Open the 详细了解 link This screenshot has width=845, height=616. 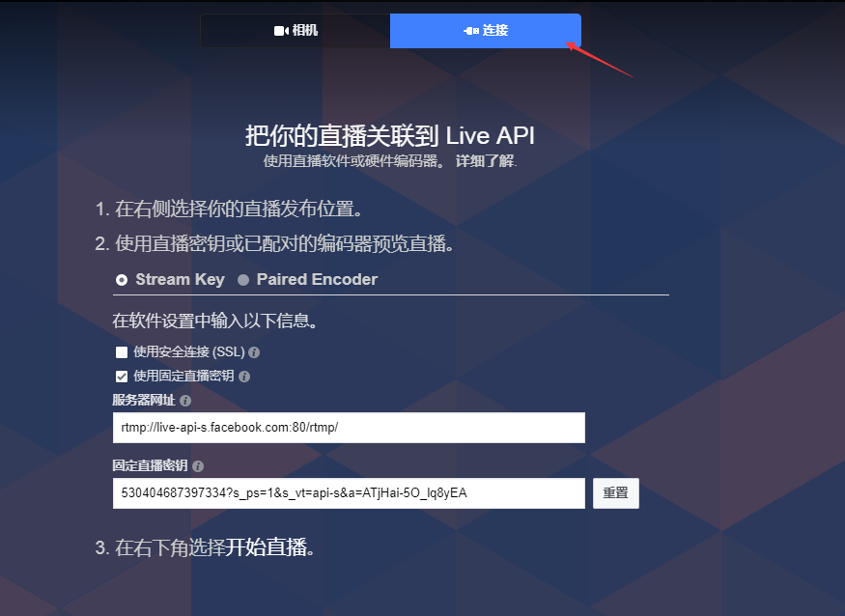[x=486, y=161]
